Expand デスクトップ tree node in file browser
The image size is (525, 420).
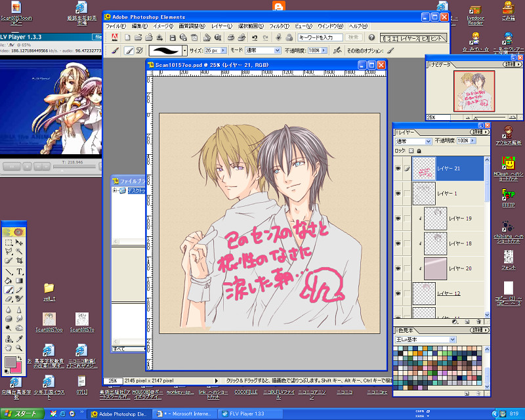[115, 190]
